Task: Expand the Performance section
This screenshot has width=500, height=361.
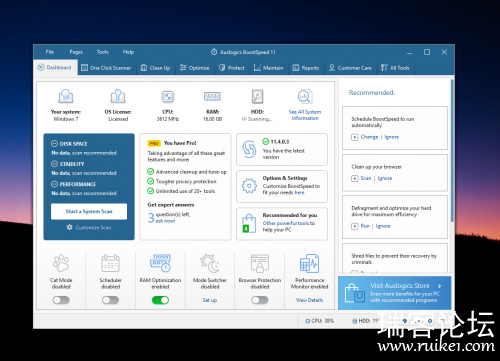Action: 54,184
